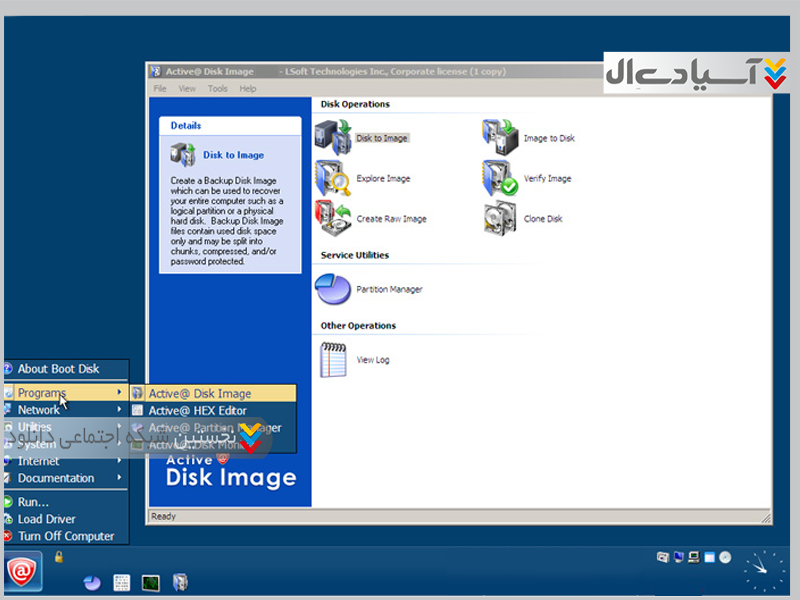Expand the Documentation submenu
The height and width of the screenshot is (600, 800).
coord(55,478)
